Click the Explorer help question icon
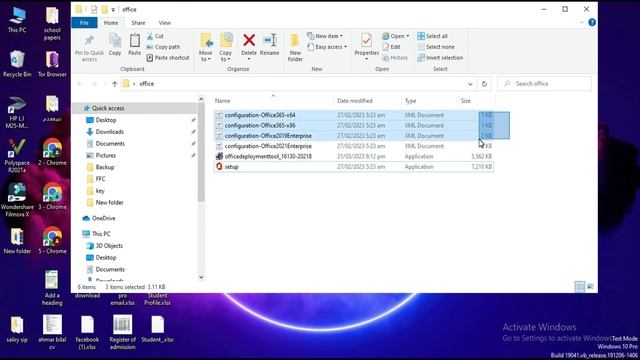This screenshot has height=360, width=640. tap(592, 22)
